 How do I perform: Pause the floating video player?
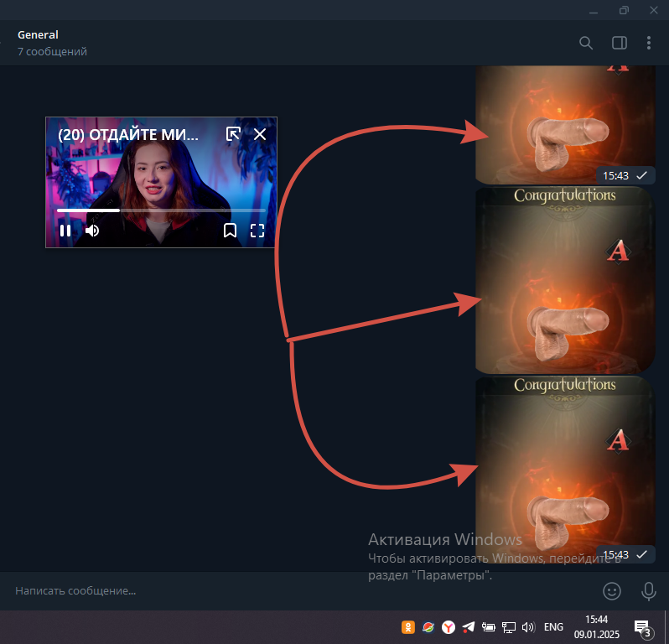pyautogui.click(x=65, y=231)
